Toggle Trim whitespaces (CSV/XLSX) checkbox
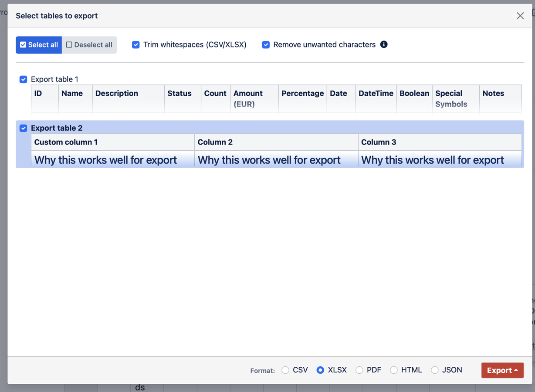 tap(136, 45)
